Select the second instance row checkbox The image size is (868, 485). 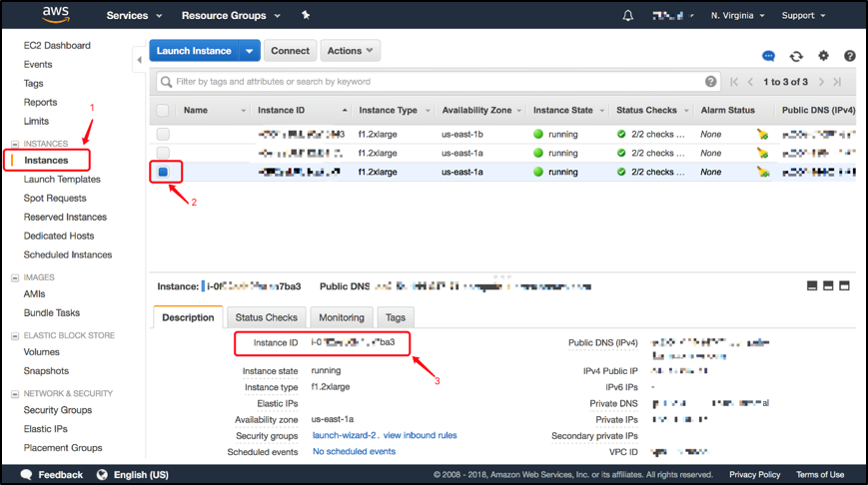coord(163,153)
